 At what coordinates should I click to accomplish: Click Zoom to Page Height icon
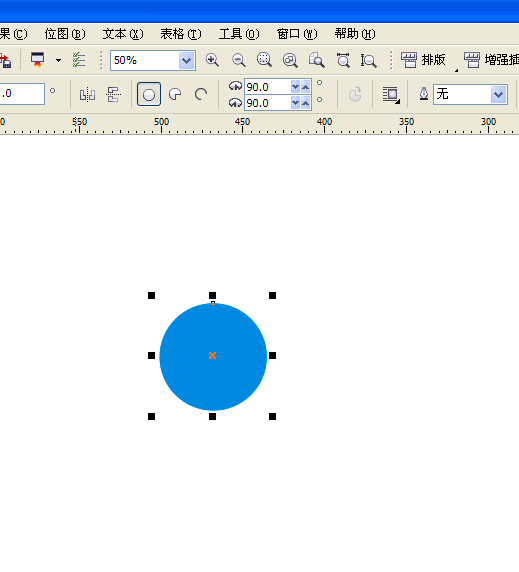[x=368, y=60]
